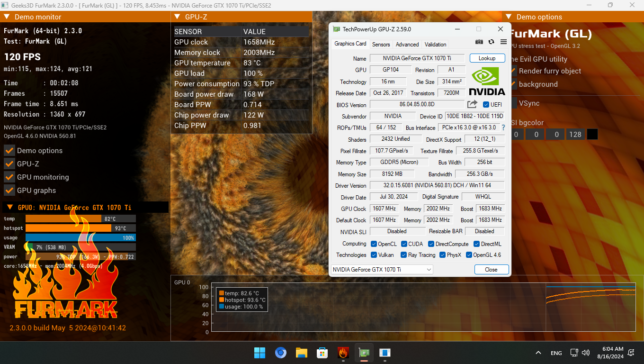Click the Memory Size value 8192 MB

tap(392, 174)
